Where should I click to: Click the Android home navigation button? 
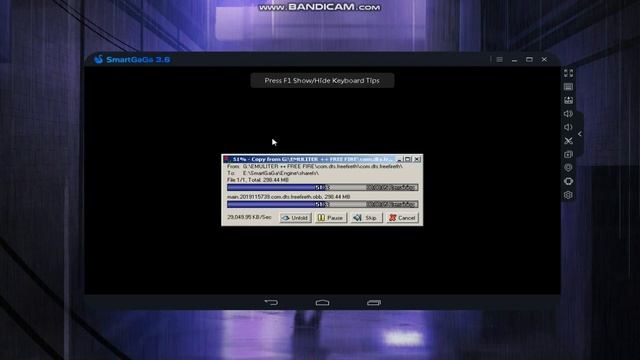[x=322, y=302]
